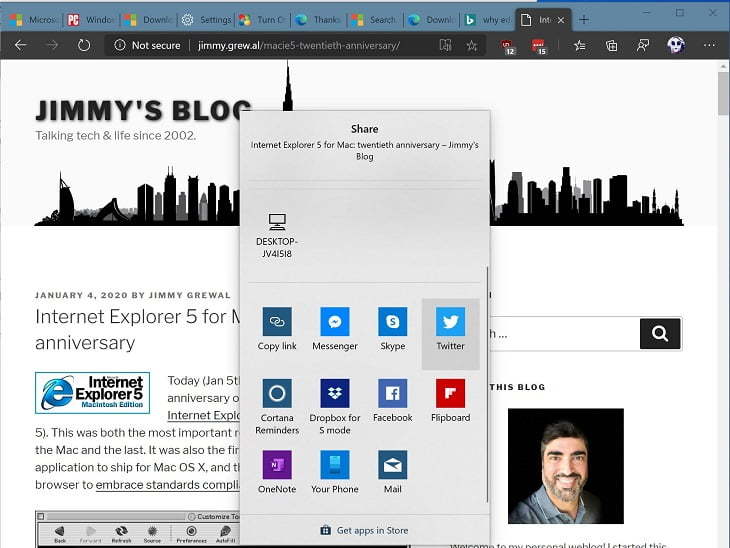This screenshot has width=730, height=548.
Task: Open feedback icon in toolbar
Action: pos(643,45)
